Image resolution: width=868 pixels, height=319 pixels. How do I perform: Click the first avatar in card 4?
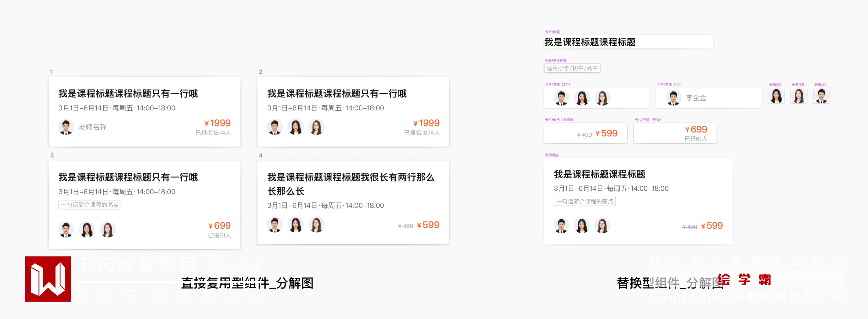(x=275, y=225)
